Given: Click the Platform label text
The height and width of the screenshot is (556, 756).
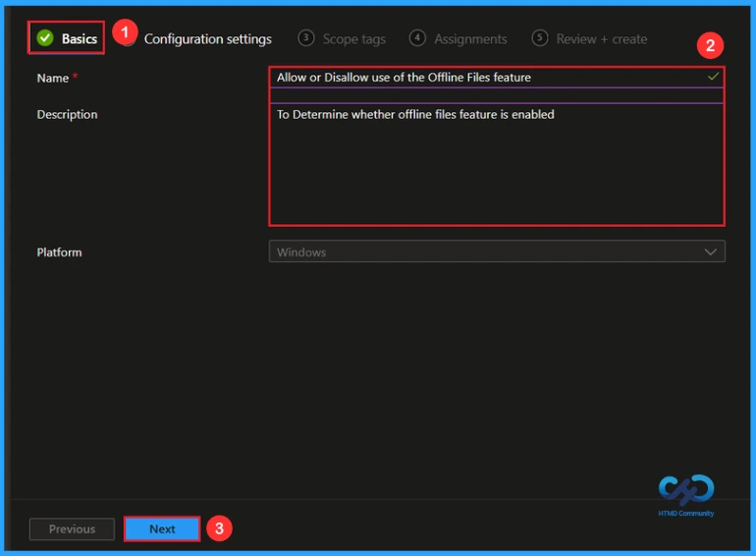Looking at the screenshot, I should (x=59, y=252).
